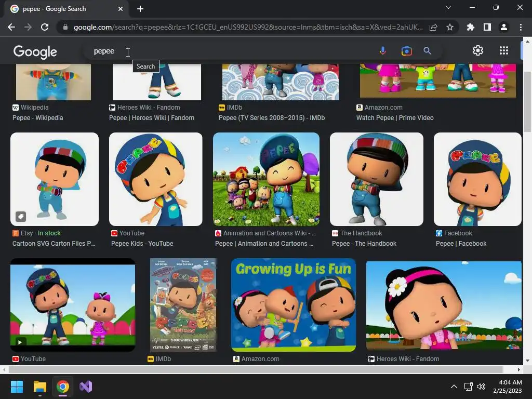The height and width of the screenshot is (399, 532).
Task: Open Pepee (TV Series 2008–2015) - IMDb link
Action: click(272, 118)
